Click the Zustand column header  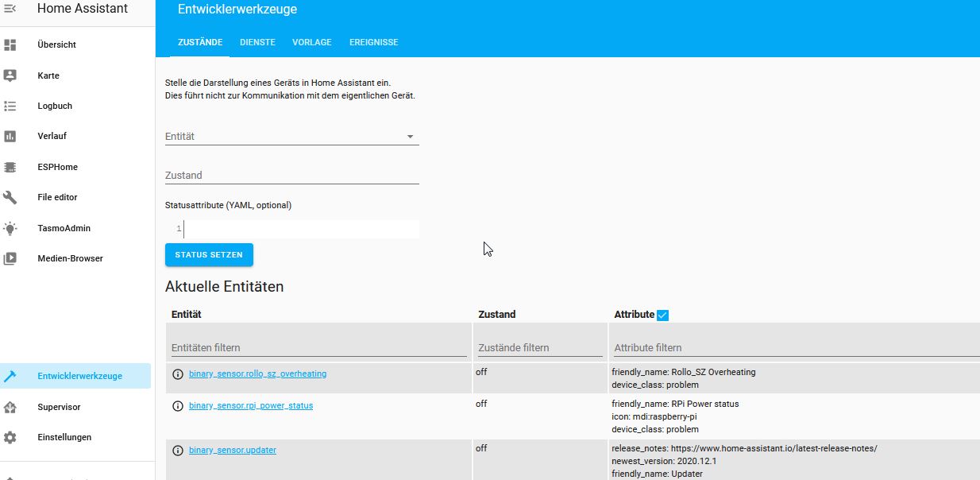click(497, 315)
